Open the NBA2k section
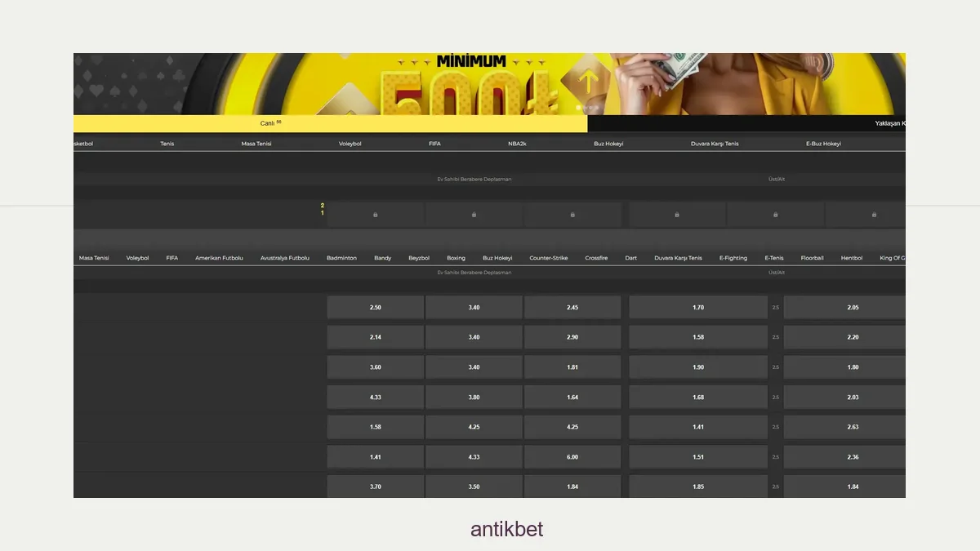The height and width of the screenshot is (551, 980). tap(518, 143)
